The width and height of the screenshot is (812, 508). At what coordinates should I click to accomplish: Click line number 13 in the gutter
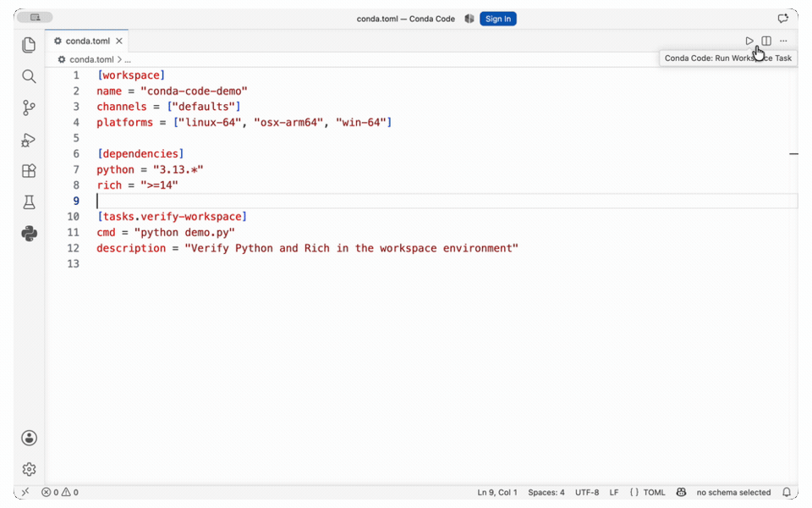tap(73, 264)
